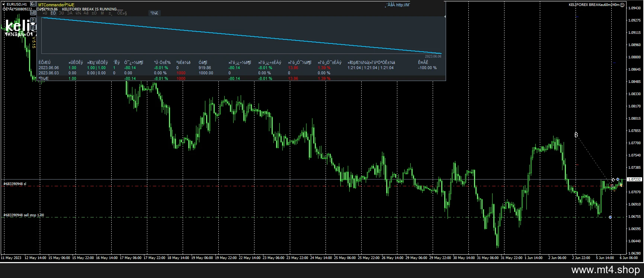Collapse the MTCommander panel using the right-edge arrow
Viewport: 644px width, 278px height.
pyautogui.click(x=445, y=16)
